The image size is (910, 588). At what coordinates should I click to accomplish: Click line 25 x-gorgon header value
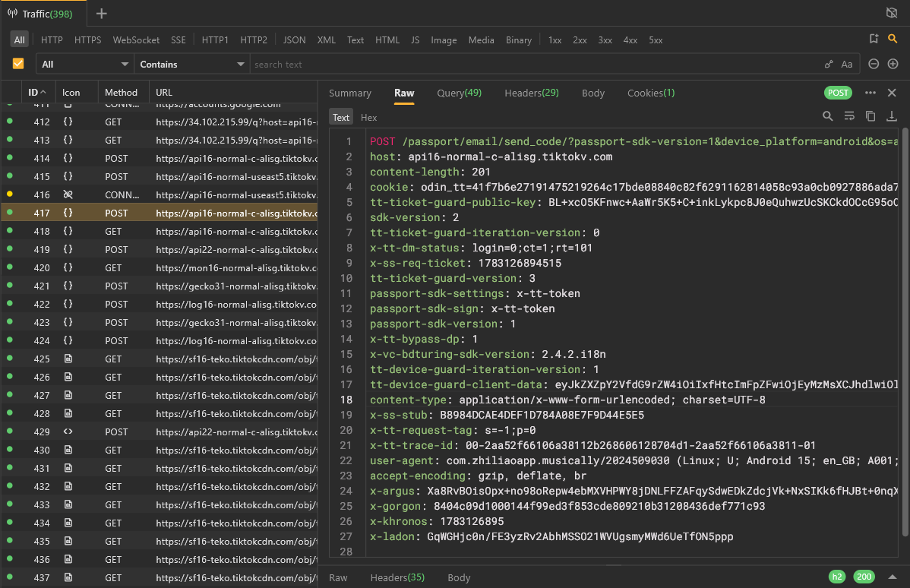pos(599,506)
